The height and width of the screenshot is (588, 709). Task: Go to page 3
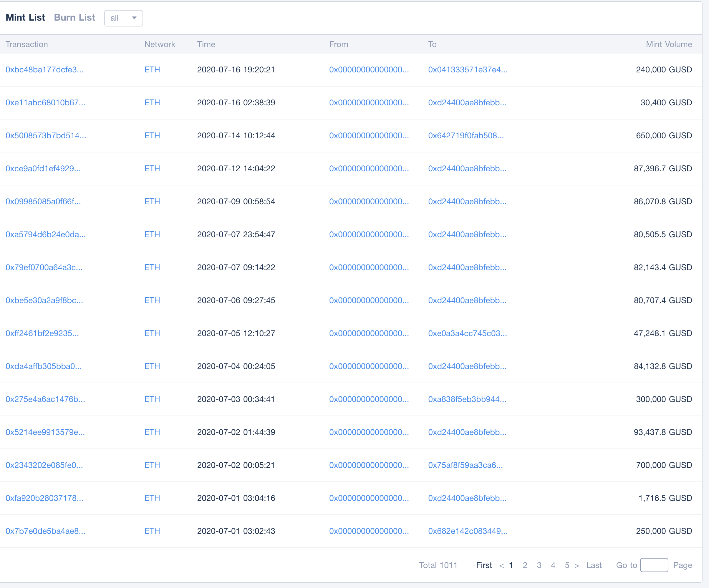click(x=539, y=565)
